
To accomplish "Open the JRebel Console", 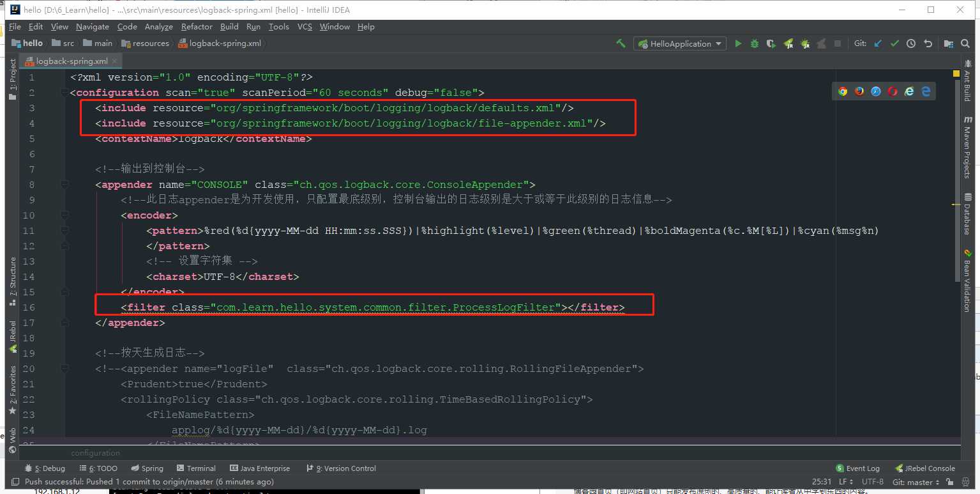I will click(x=925, y=468).
